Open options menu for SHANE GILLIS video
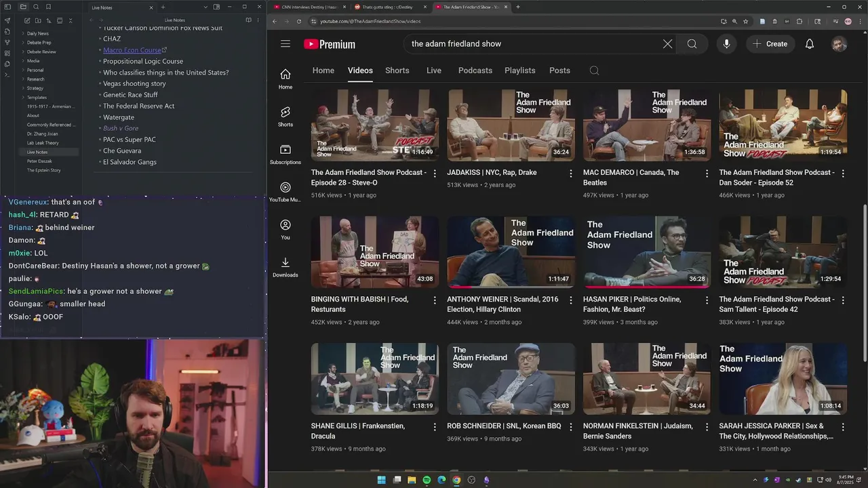The image size is (868, 488). (435, 427)
